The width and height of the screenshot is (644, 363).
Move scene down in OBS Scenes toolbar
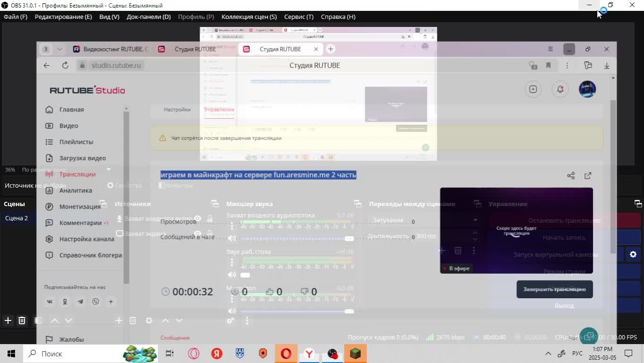(x=68, y=320)
